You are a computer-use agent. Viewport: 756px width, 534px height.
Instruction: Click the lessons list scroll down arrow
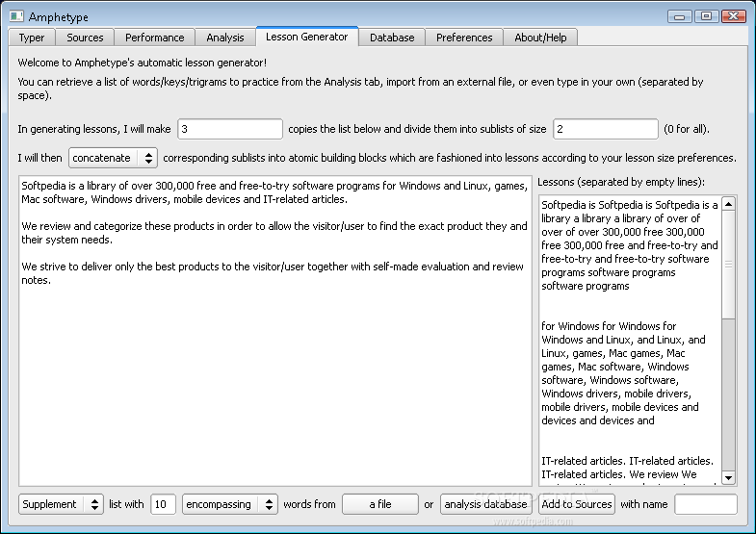(x=728, y=477)
